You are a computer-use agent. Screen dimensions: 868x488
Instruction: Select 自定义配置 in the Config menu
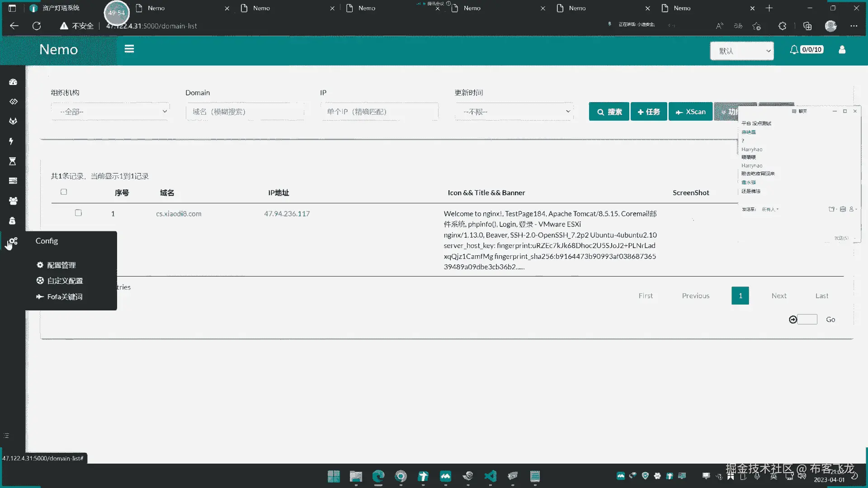coord(65,281)
